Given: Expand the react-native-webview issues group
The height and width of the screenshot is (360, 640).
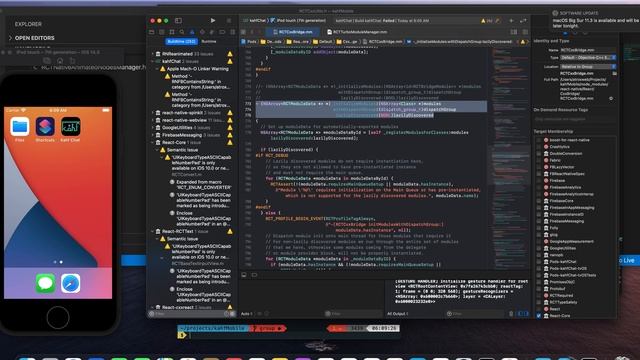Looking at the screenshot, I should (153, 120).
